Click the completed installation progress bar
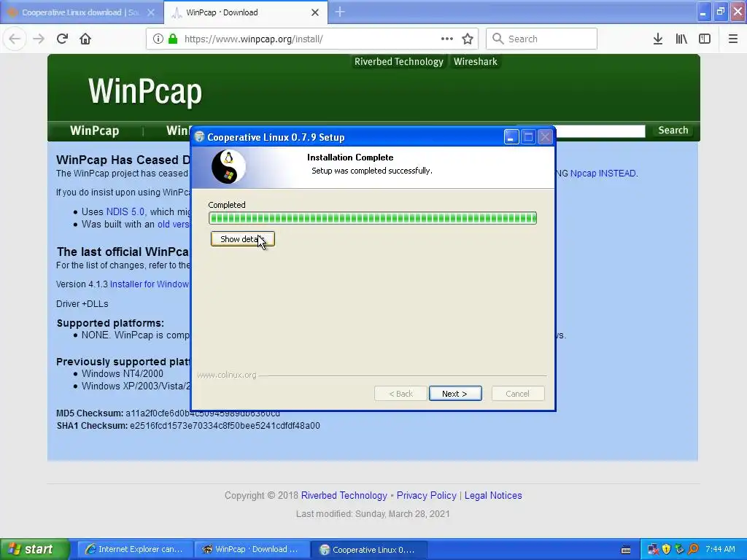Viewport: 747px width, 560px height. click(x=373, y=218)
